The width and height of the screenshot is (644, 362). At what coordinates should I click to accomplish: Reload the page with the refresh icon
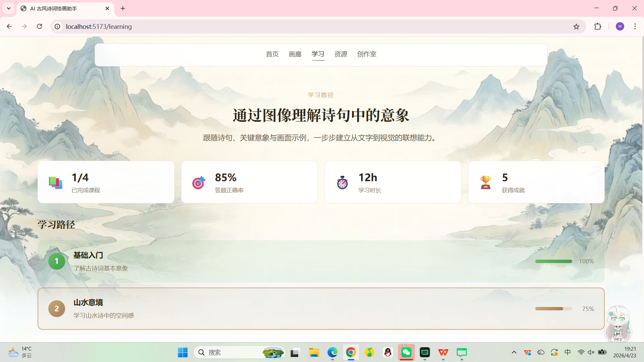coord(39,27)
